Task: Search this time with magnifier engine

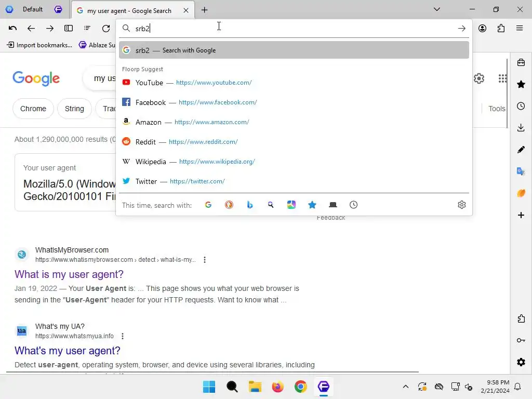Action: (270, 205)
